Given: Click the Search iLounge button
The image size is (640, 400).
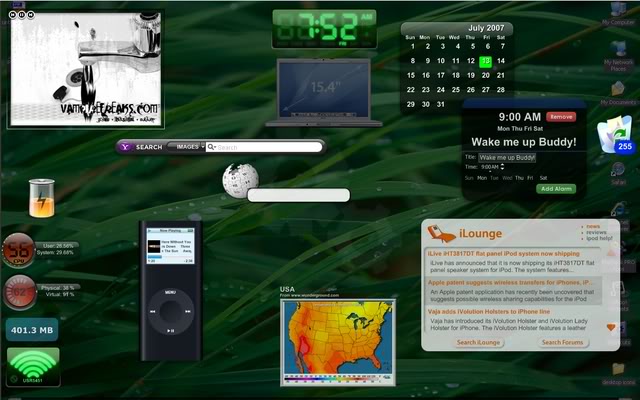Looking at the screenshot, I should click(478, 342).
